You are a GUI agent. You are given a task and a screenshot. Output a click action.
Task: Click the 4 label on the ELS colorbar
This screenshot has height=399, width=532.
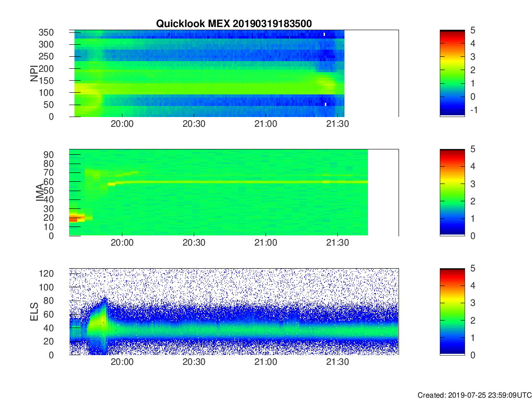pyautogui.click(x=473, y=286)
